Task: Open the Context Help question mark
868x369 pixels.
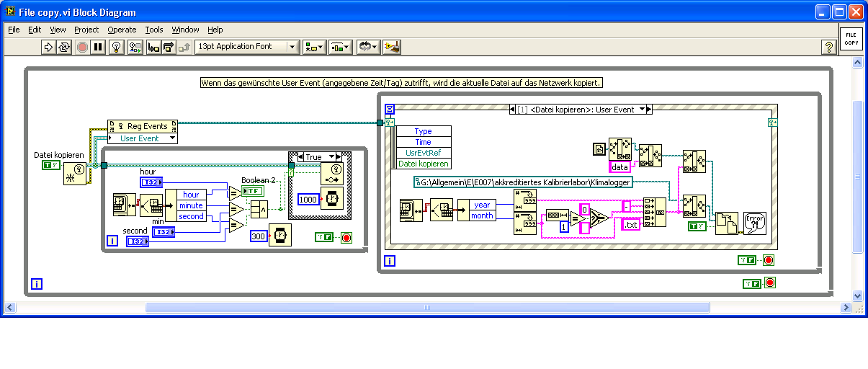Action: pos(828,47)
